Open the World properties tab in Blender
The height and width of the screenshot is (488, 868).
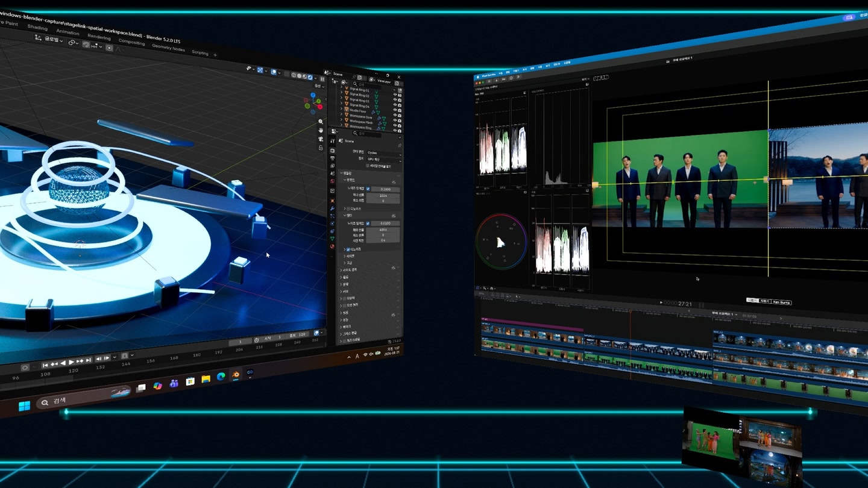click(x=332, y=181)
